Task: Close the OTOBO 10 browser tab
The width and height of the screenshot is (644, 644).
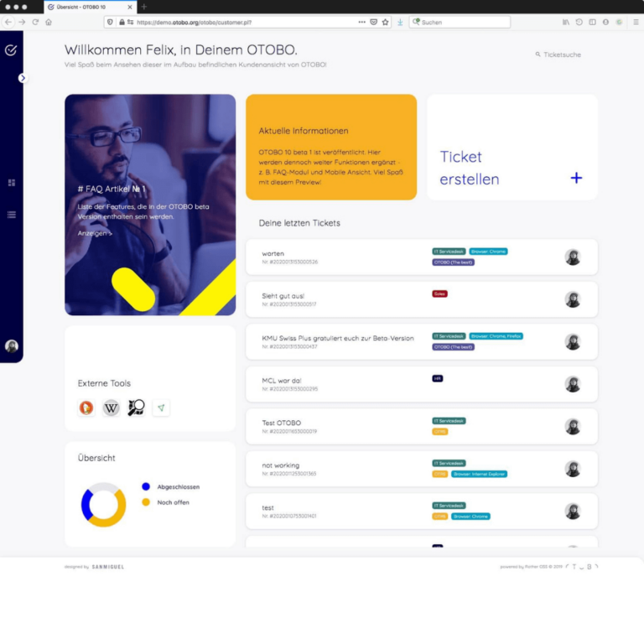Action: [x=130, y=7]
